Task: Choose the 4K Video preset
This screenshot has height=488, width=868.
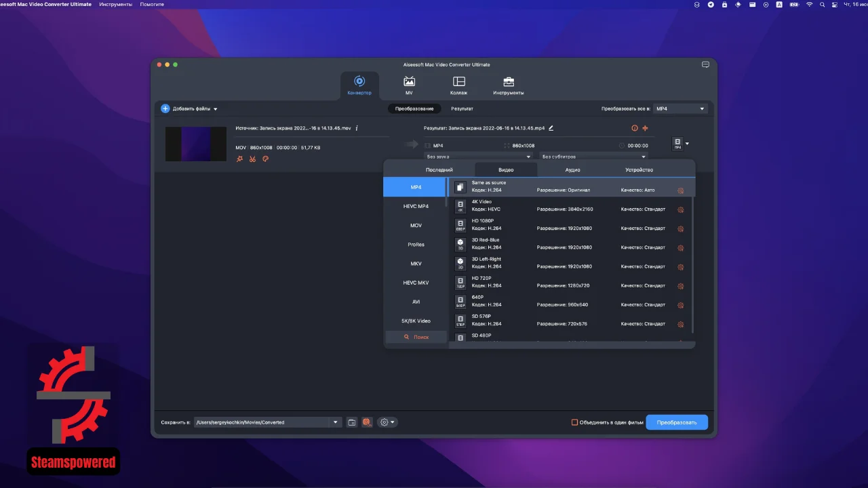Action: [x=570, y=206]
